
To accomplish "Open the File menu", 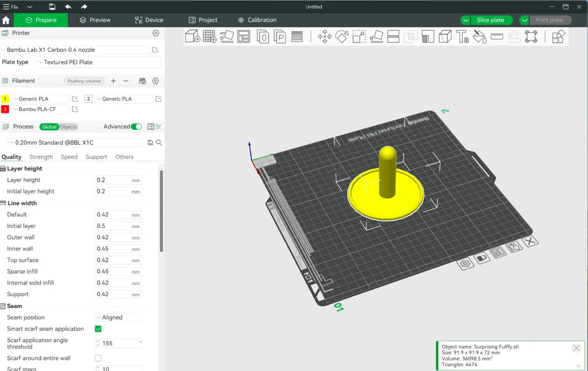I will point(11,6).
